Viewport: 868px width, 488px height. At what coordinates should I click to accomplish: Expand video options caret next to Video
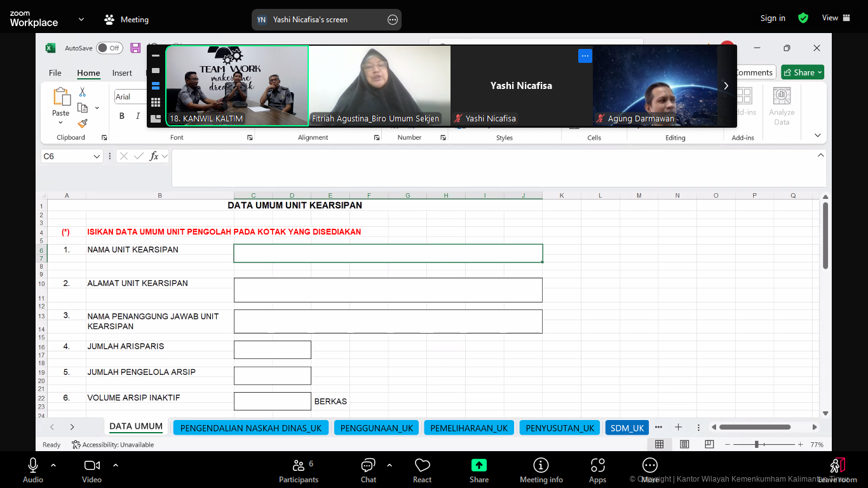pos(116,465)
